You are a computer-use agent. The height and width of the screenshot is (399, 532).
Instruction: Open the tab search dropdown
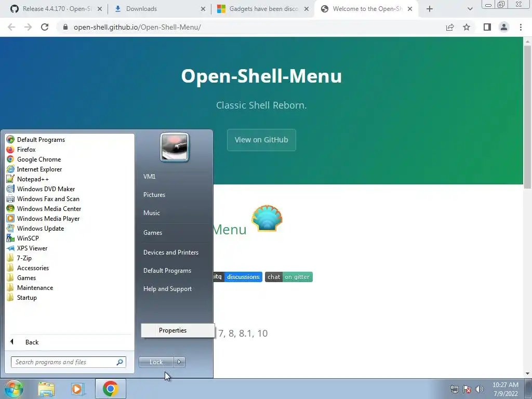(x=470, y=9)
